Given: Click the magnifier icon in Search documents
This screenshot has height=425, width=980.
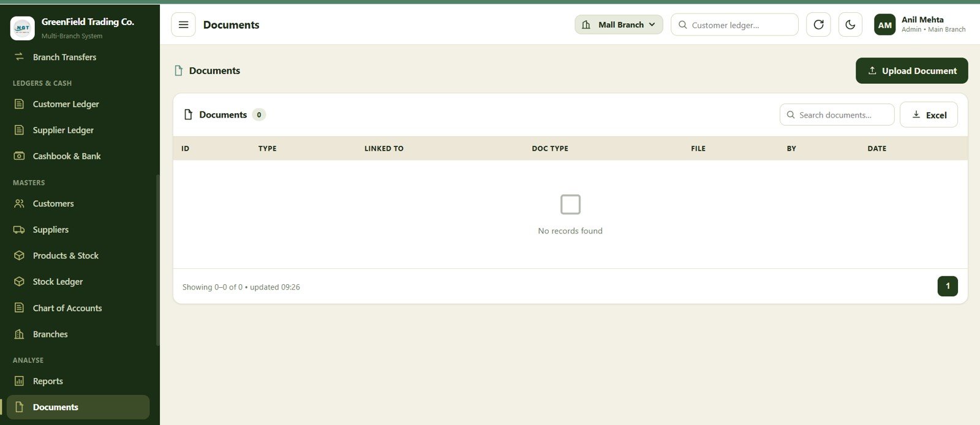Looking at the screenshot, I should coord(791,115).
